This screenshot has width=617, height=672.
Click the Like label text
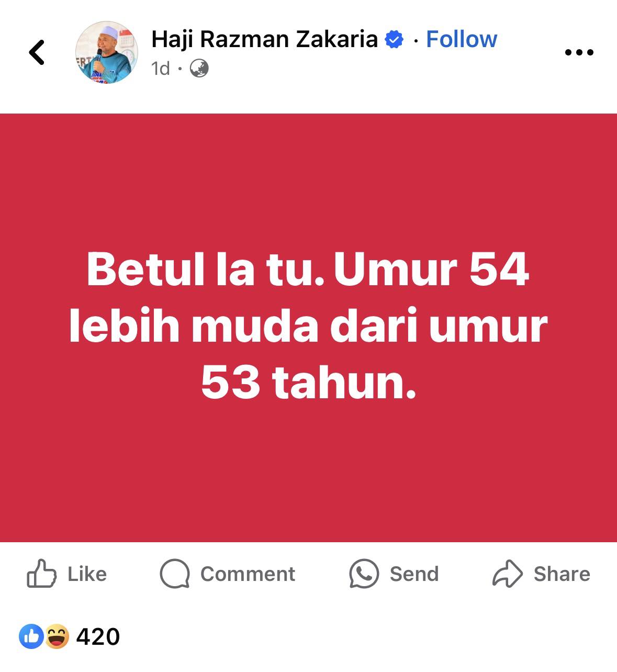(x=87, y=574)
